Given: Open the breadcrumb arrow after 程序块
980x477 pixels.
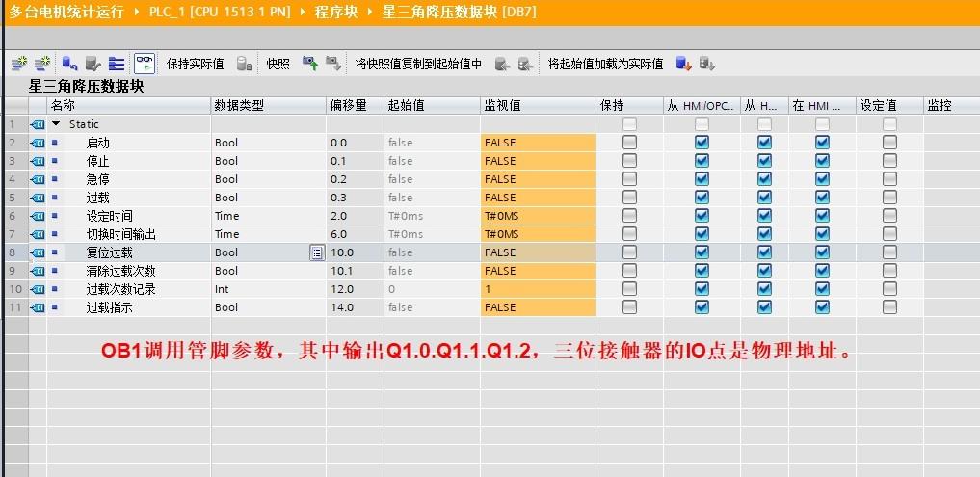Looking at the screenshot, I should (369, 12).
